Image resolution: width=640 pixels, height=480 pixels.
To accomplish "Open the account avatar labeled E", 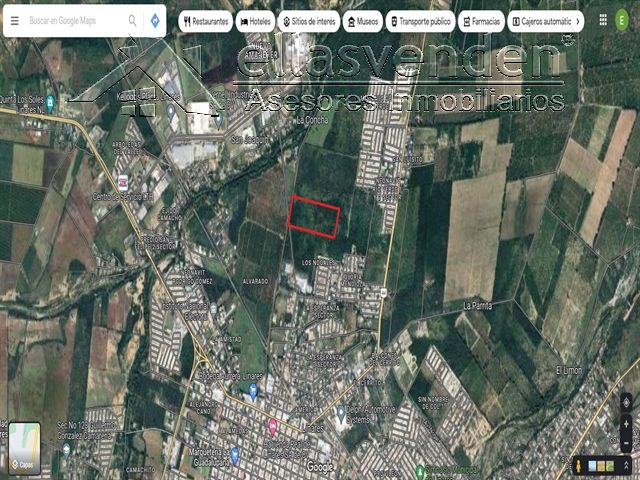I will click(x=622, y=21).
